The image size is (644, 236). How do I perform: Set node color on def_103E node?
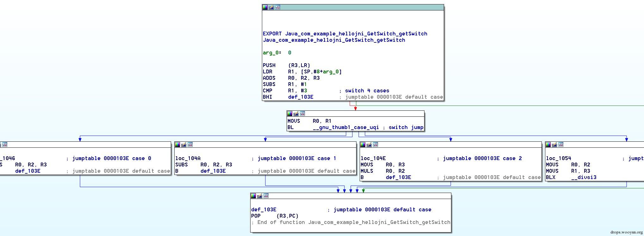(253, 196)
